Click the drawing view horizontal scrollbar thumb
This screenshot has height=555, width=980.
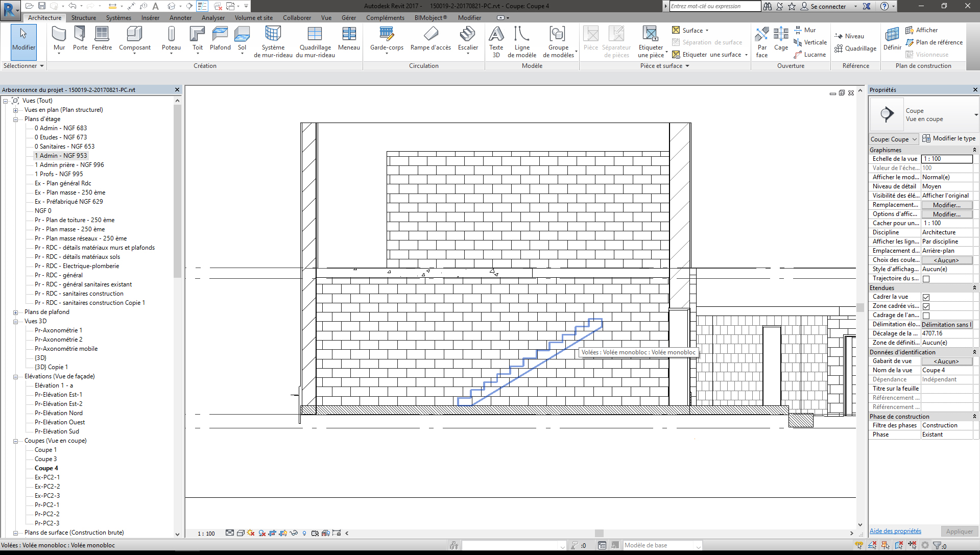coord(599,533)
